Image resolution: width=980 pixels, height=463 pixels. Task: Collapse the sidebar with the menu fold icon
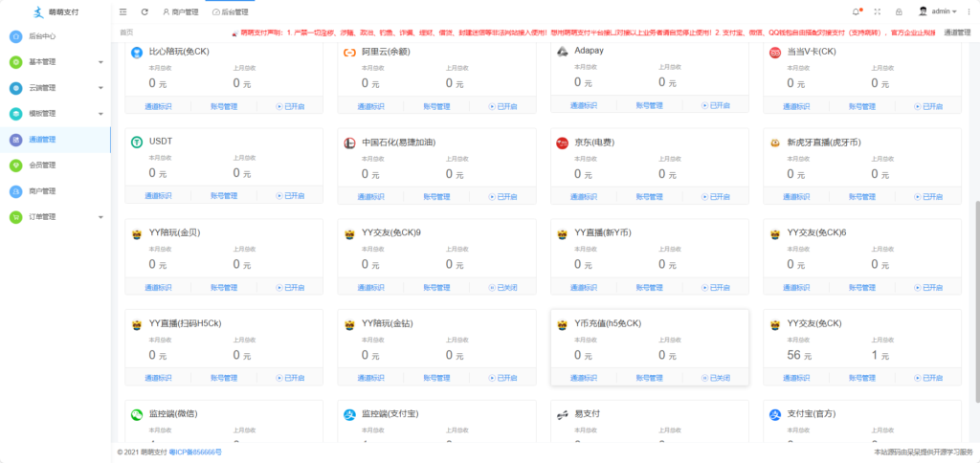click(123, 11)
